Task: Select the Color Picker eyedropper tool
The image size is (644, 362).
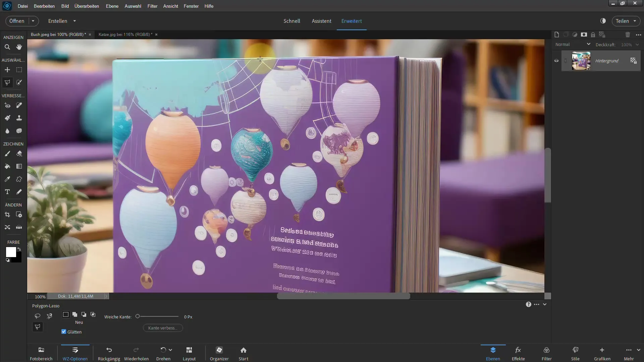Action: [x=7, y=179]
